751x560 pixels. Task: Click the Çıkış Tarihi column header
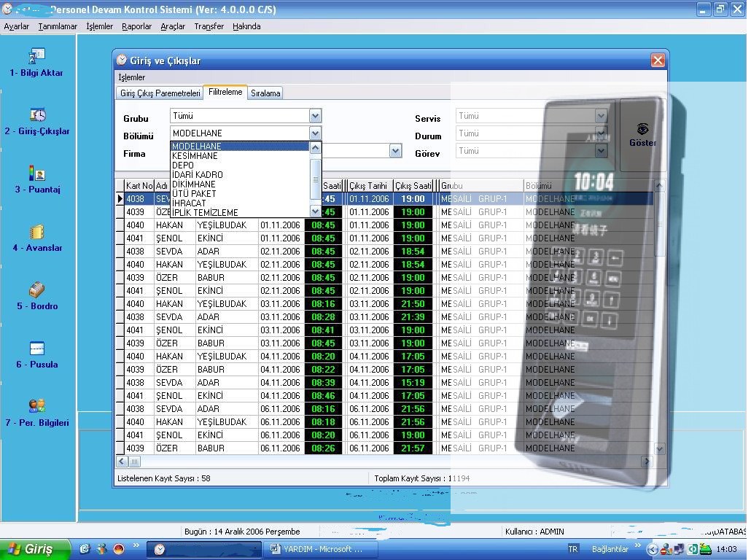(x=368, y=185)
